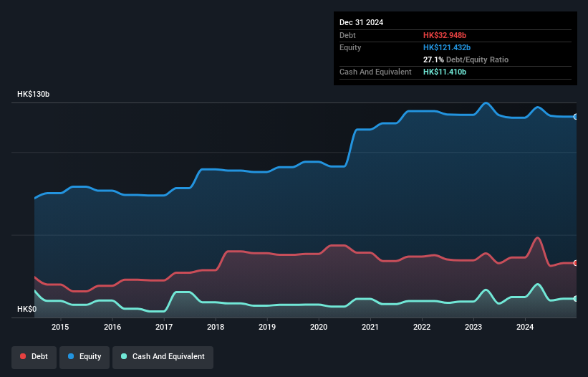Click the 2021 axis label
Screen dimensions: 588x377
[x=370, y=327]
